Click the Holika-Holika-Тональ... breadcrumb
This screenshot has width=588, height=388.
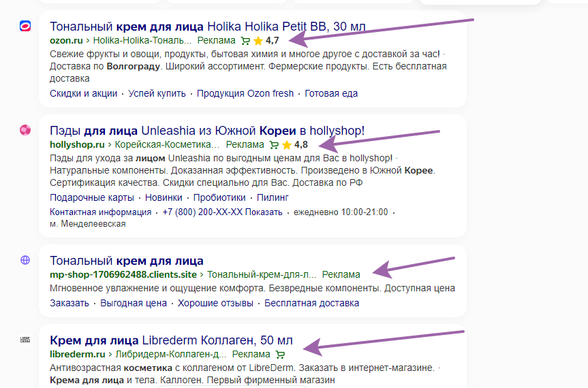pyautogui.click(x=142, y=40)
